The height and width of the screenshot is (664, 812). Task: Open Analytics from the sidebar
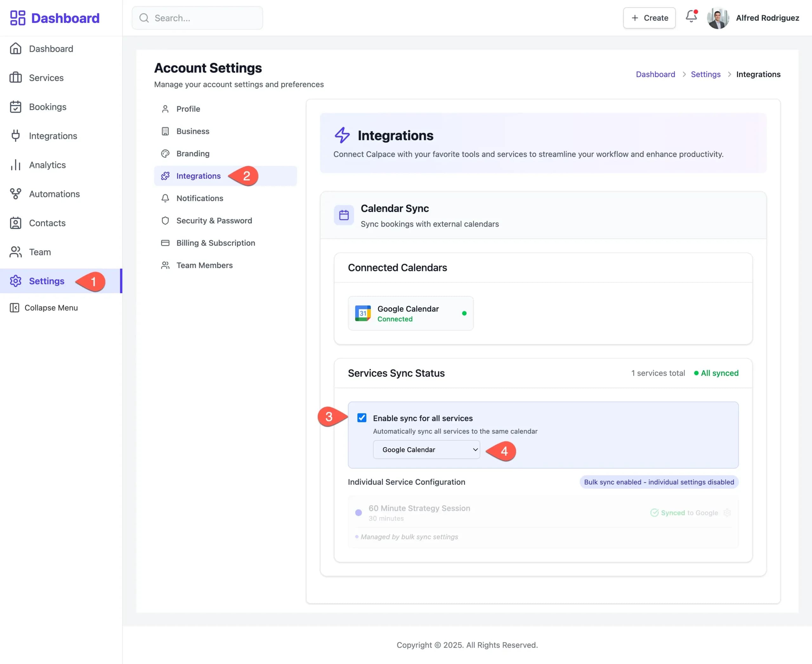[x=47, y=165]
